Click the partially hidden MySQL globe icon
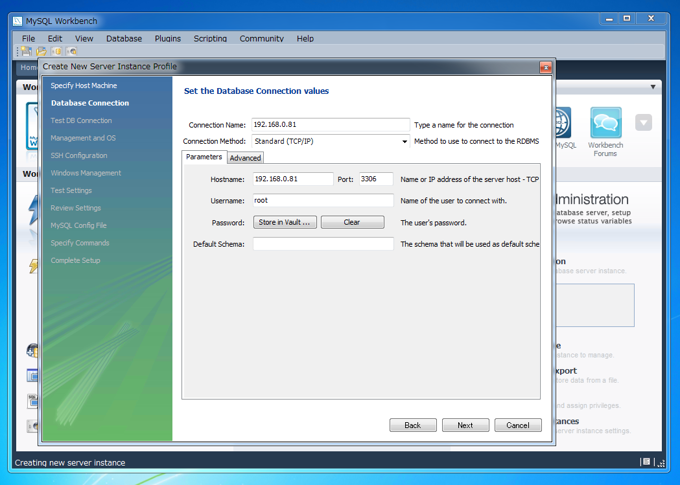Image resolution: width=680 pixels, height=485 pixels. 563,123
